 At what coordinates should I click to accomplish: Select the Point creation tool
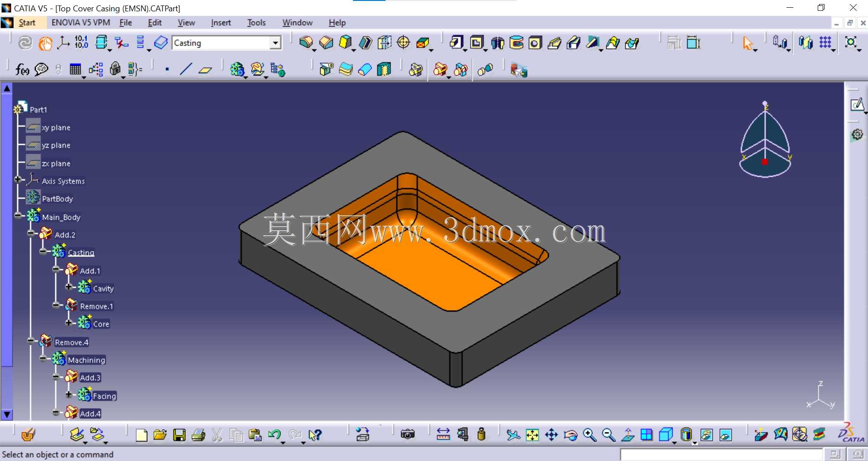point(167,69)
